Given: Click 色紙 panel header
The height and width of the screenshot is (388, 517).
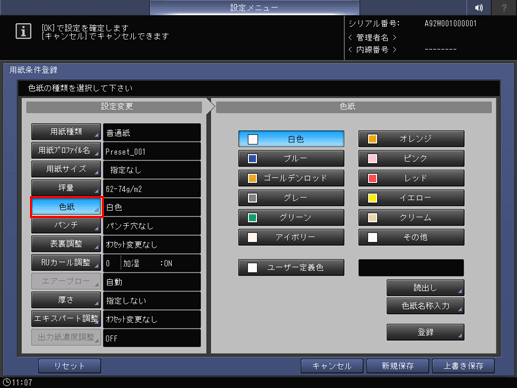Looking at the screenshot, I should point(354,107).
